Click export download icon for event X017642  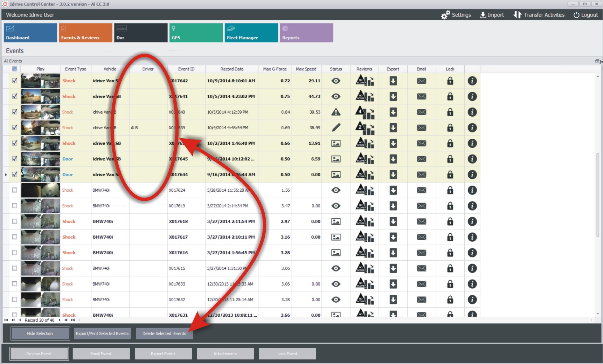tap(393, 81)
